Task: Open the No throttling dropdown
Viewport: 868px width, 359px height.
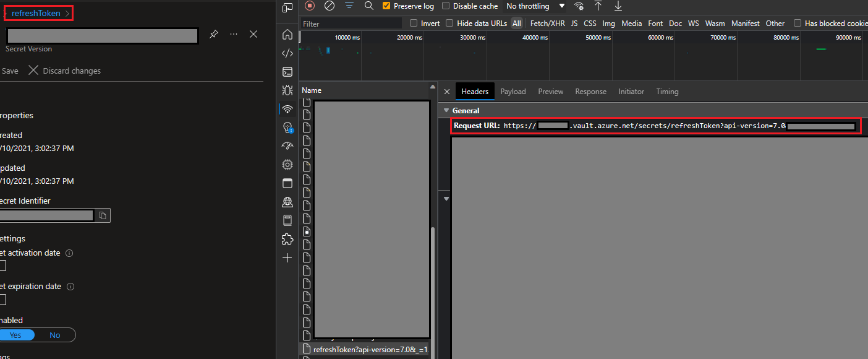Action: pyautogui.click(x=535, y=6)
